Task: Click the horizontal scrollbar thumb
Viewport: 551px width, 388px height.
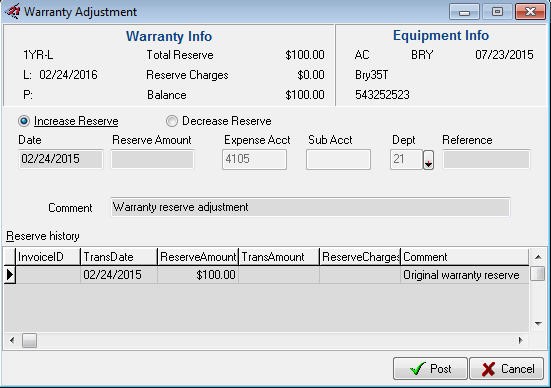Action: tap(30, 340)
